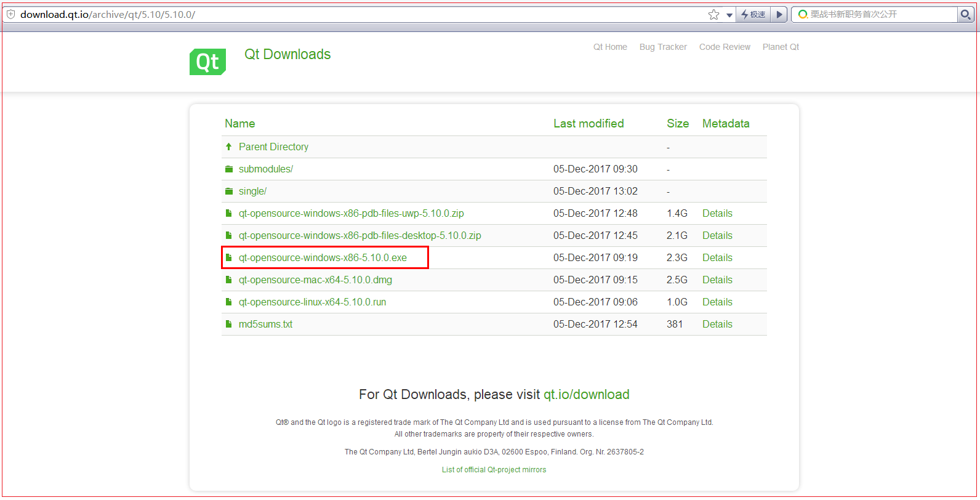
Task: Open the Qt Home menu link
Action: point(610,47)
